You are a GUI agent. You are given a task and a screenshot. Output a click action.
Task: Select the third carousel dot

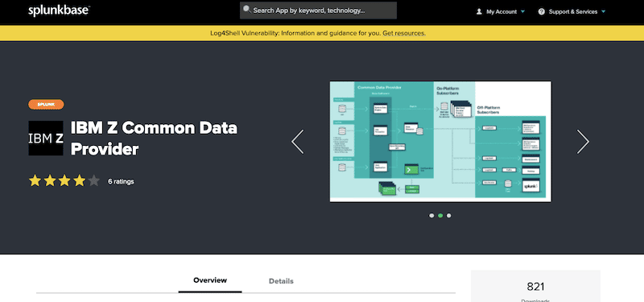pyautogui.click(x=449, y=215)
